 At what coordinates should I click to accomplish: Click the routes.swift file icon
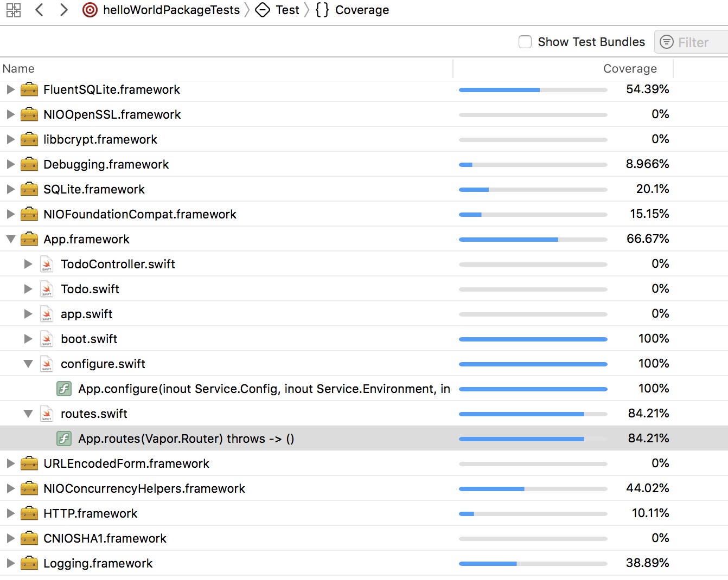point(47,414)
